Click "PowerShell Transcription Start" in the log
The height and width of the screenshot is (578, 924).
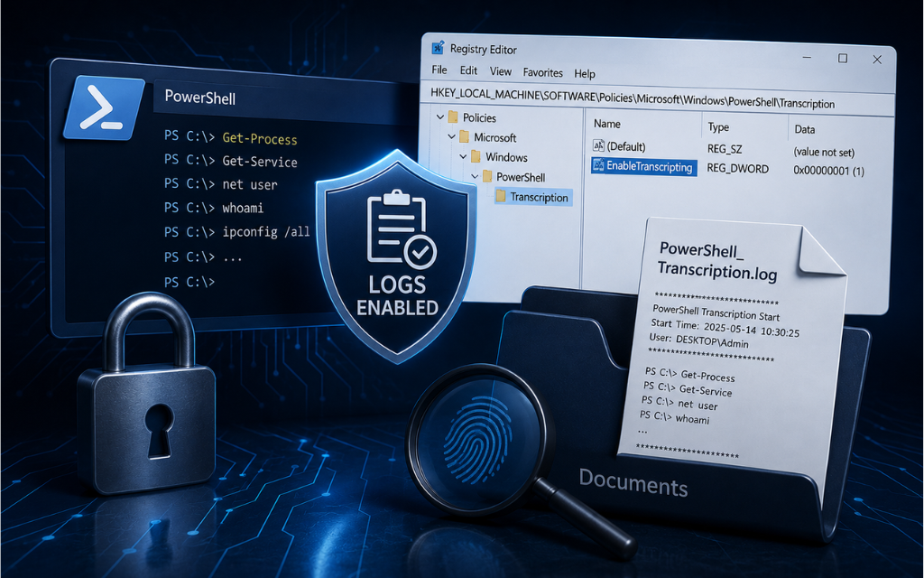[x=716, y=312]
